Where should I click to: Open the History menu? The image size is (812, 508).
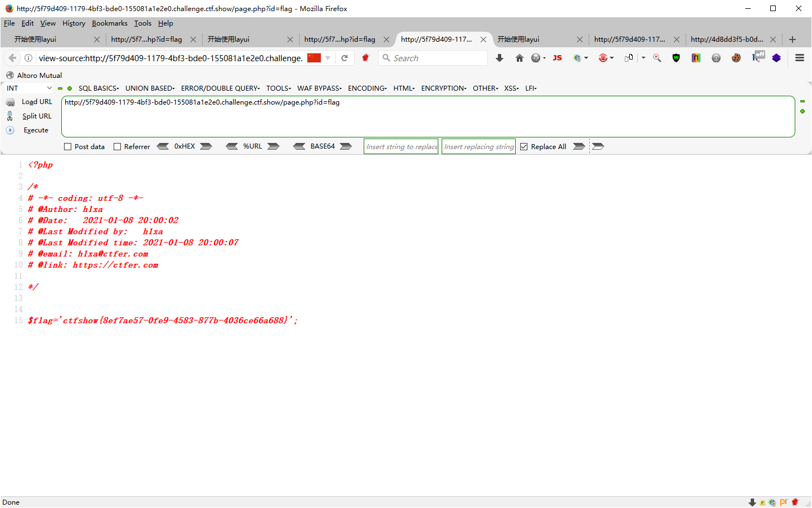coord(74,23)
